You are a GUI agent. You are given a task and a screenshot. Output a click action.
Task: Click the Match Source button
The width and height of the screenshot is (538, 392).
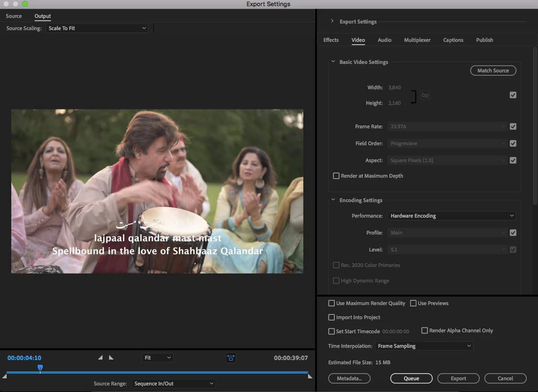pyautogui.click(x=493, y=71)
